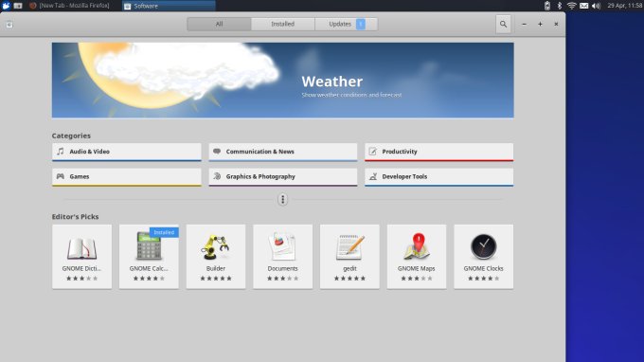The image size is (644, 362).
Task: Click the Documents app label
Action: coord(282,268)
